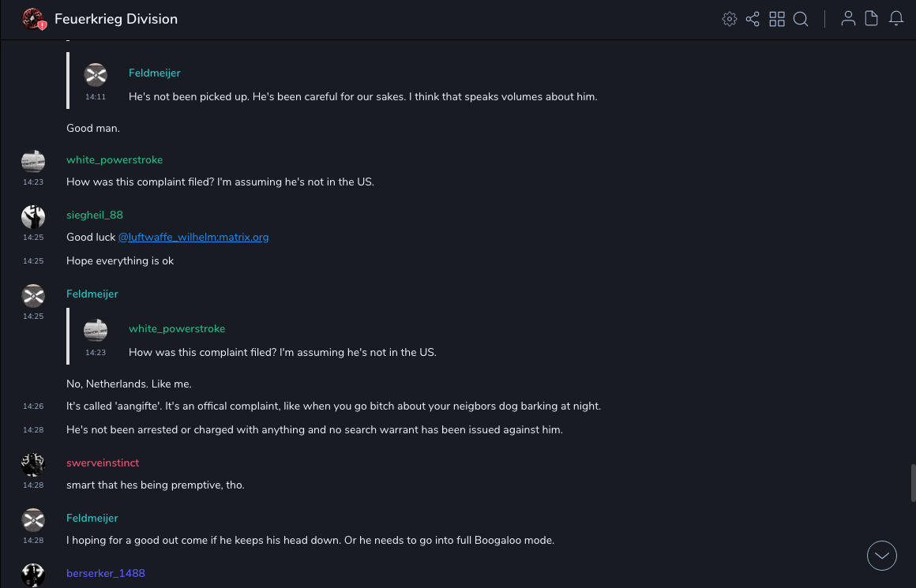Click siegheil_88's profile avatar
Image resolution: width=916 pixels, height=588 pixels.
(33, 216)
